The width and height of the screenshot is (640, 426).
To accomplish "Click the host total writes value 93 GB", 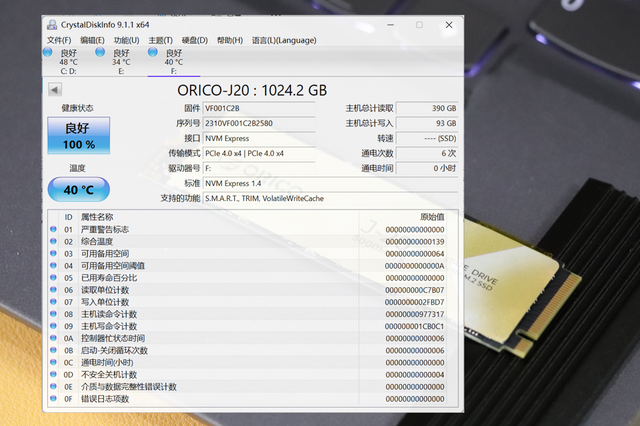I will [427, 123].
